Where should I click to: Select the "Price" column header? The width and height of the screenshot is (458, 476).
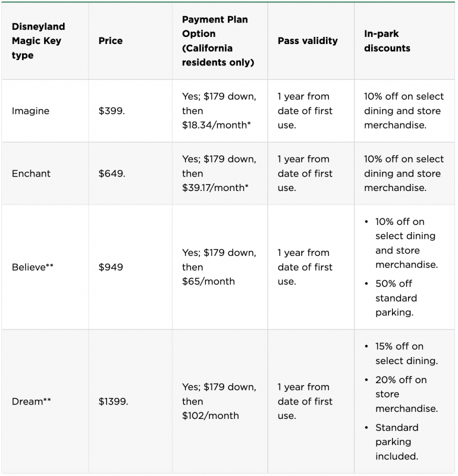pyautogui.click(x=111, y=41)
